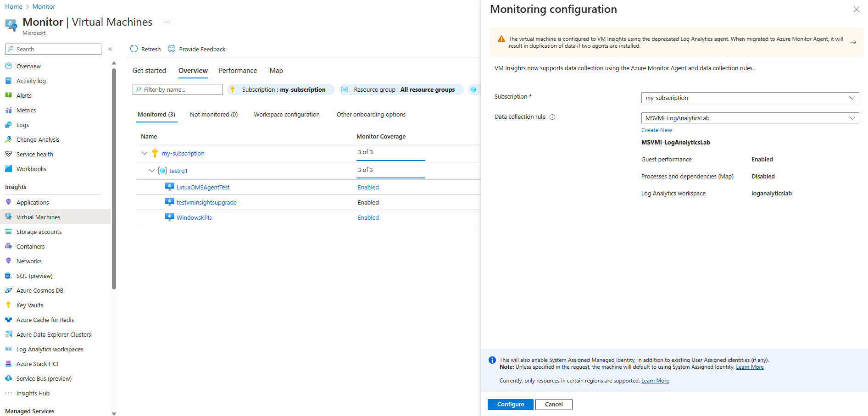This screenshot has height=416, width=868.
Task: Select Change Analysis in sidebar
Action: pyautogui.click(x=38, y=139)
